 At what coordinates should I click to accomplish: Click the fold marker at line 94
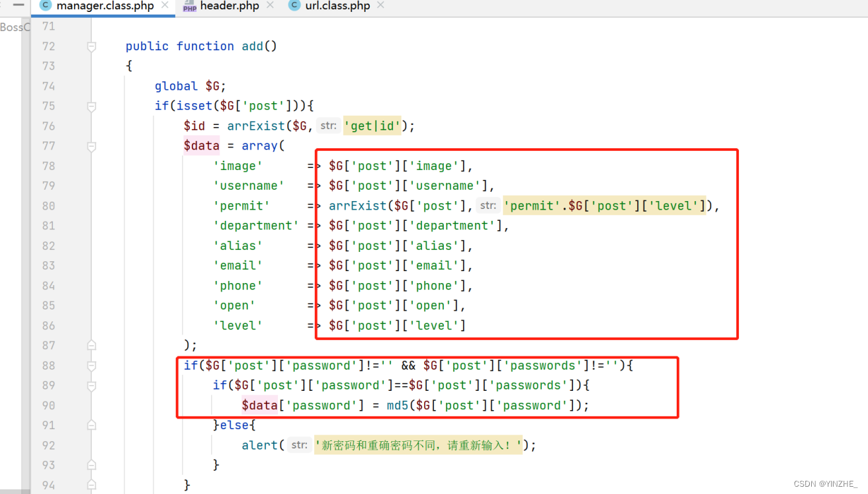pyautogui.click(x=91, y=485)
